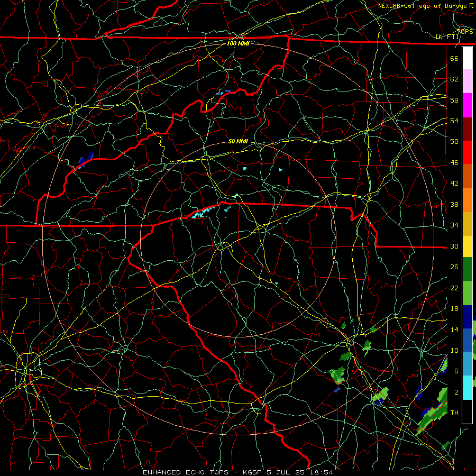Click legend value "46"
This screenshot has width=476, height=476.
[454, 163]
